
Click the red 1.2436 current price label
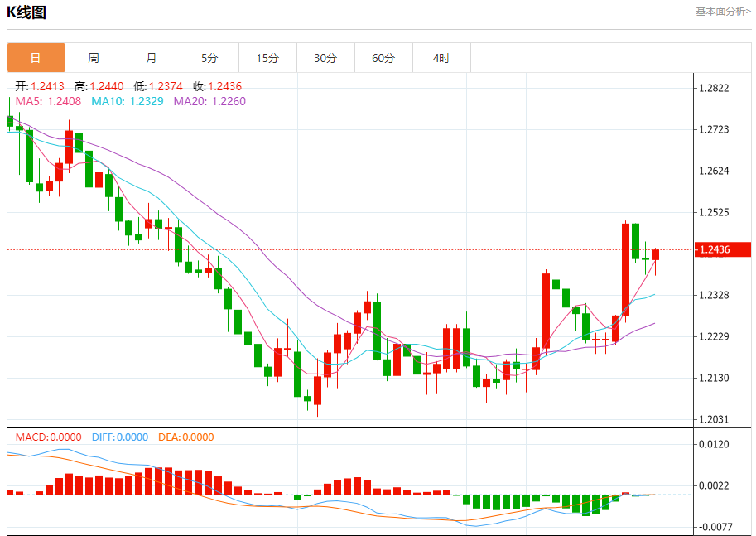[723, 249]
